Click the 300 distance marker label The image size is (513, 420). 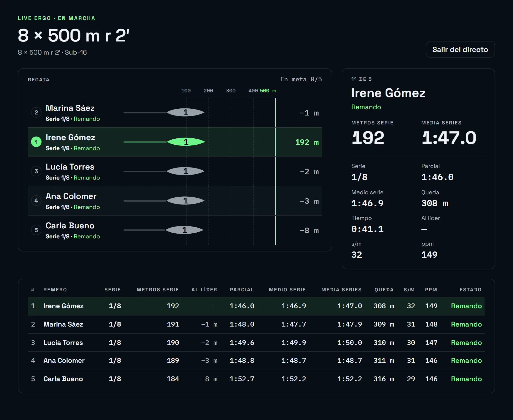[231, 91]
